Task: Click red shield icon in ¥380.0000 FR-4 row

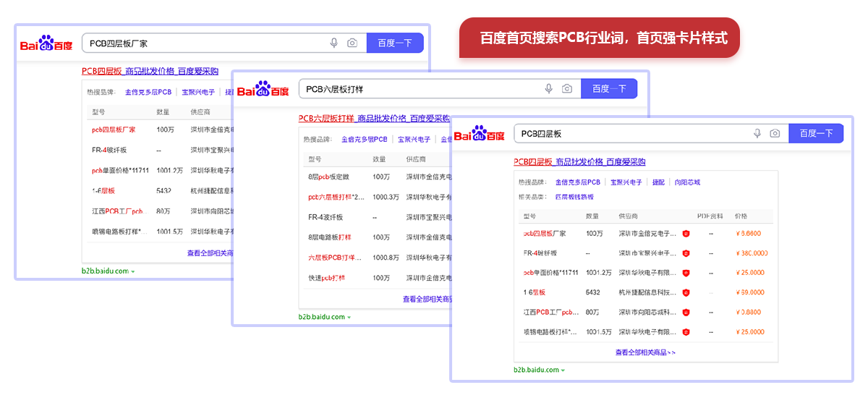Action: pyautogui.click(x=686, y=253)
